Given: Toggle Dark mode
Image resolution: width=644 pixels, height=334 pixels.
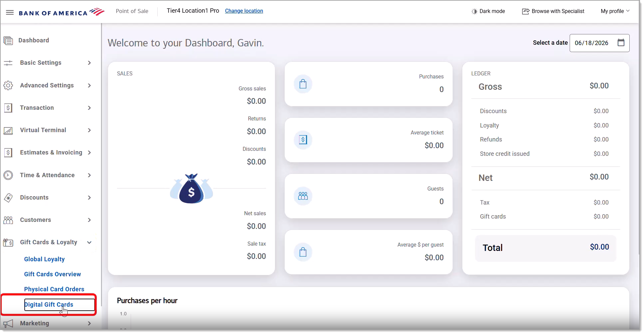Looking at the screenshot, I should (x=488, y=11).
